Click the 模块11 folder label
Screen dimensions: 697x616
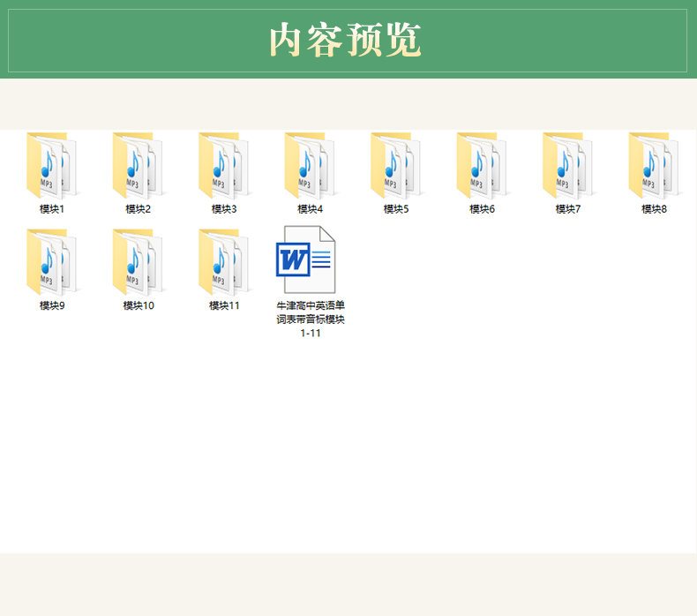coord(224,305)
